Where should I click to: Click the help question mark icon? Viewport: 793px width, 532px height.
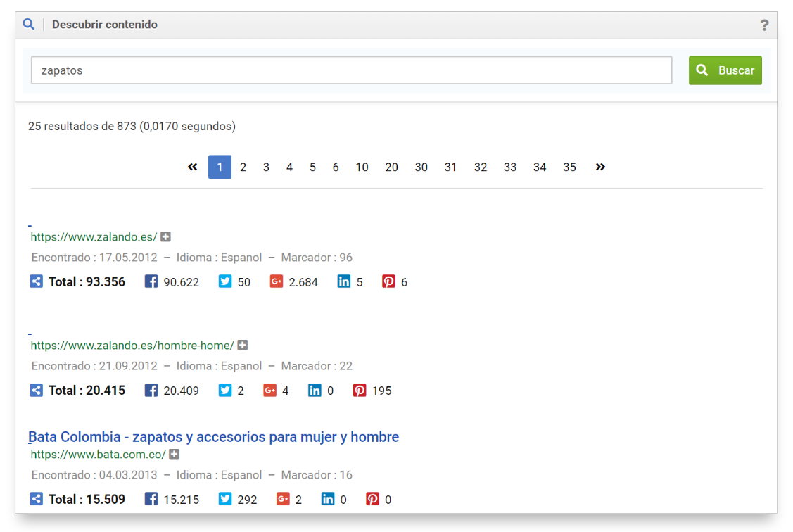(764, 25)
